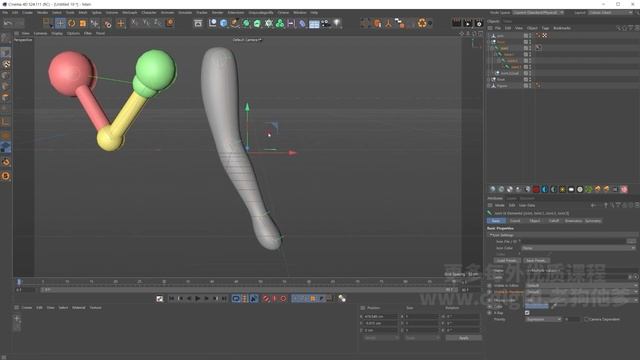This screenshot has height=360, width=640.
Task: Pick color with the eyedropper icon
Action: [553, 306]
